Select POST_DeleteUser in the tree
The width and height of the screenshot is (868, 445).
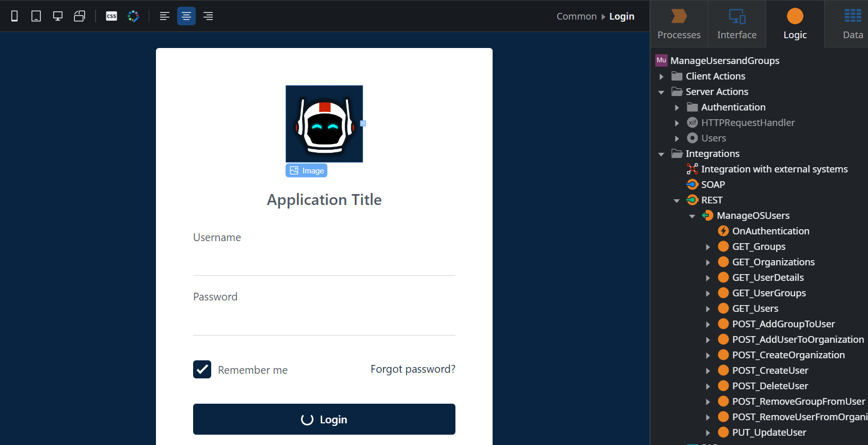tap(770, 386)
